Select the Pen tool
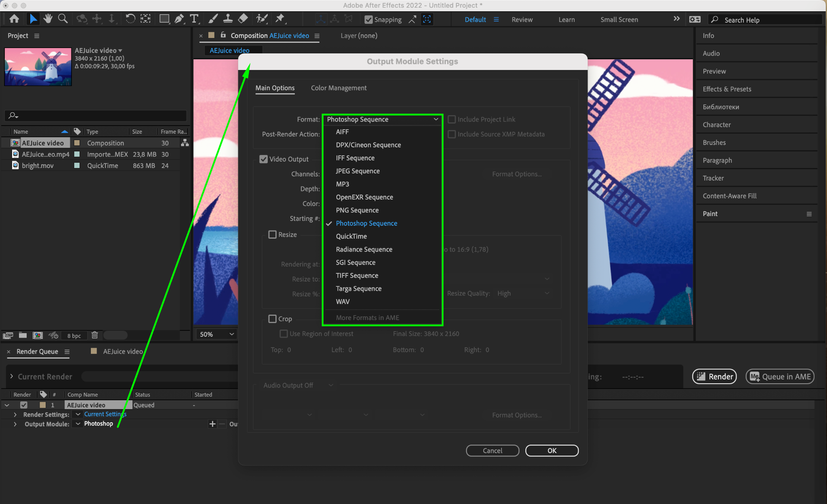827x504 pixels. tap(179, 19)
